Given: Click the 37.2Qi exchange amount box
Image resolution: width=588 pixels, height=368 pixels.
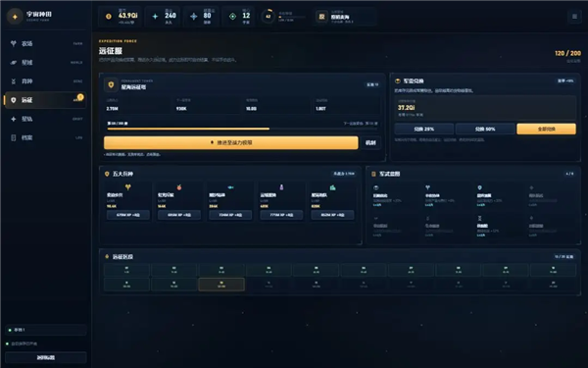Looking at the screenshot, I should (x=485, y=107).
